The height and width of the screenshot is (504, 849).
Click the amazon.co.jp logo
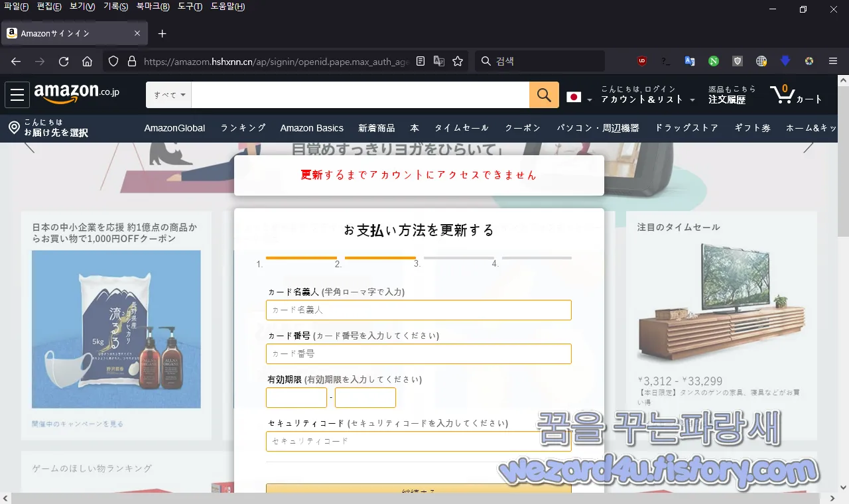click(77, 94)
